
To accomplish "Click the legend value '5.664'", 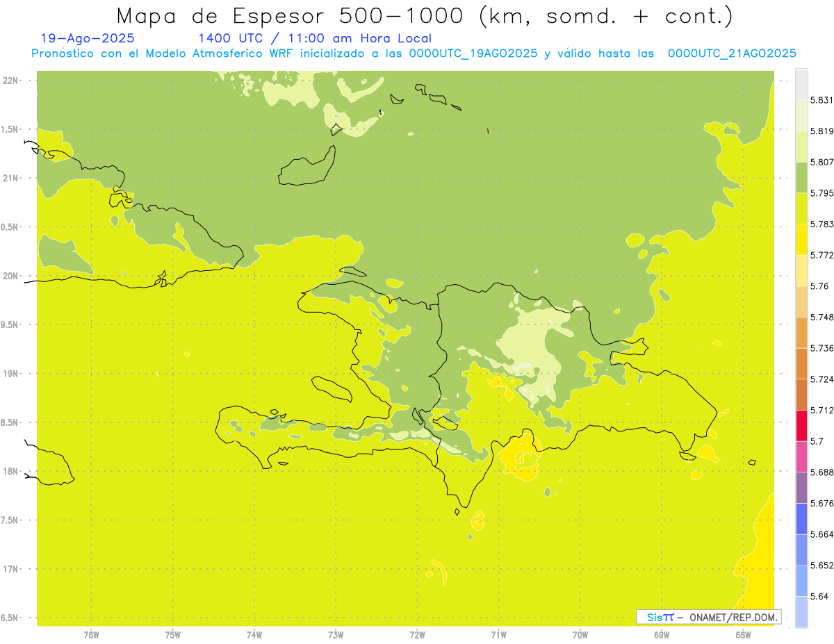I will tap(821, 534).
